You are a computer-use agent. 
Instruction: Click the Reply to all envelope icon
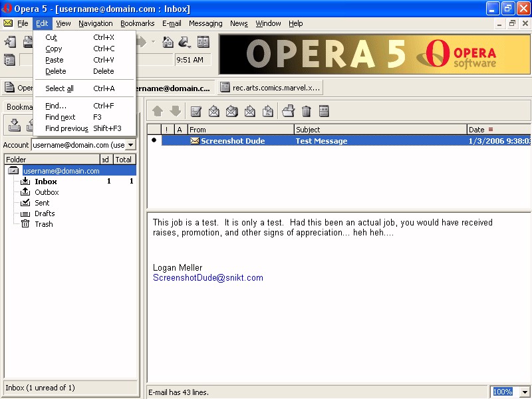[x=231, y=111]
